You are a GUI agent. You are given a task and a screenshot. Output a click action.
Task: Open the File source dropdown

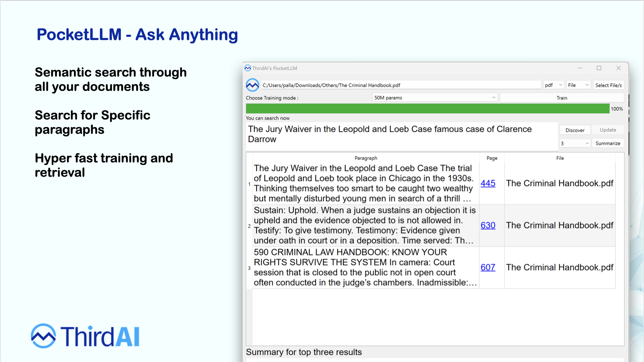tap(578, 85)
